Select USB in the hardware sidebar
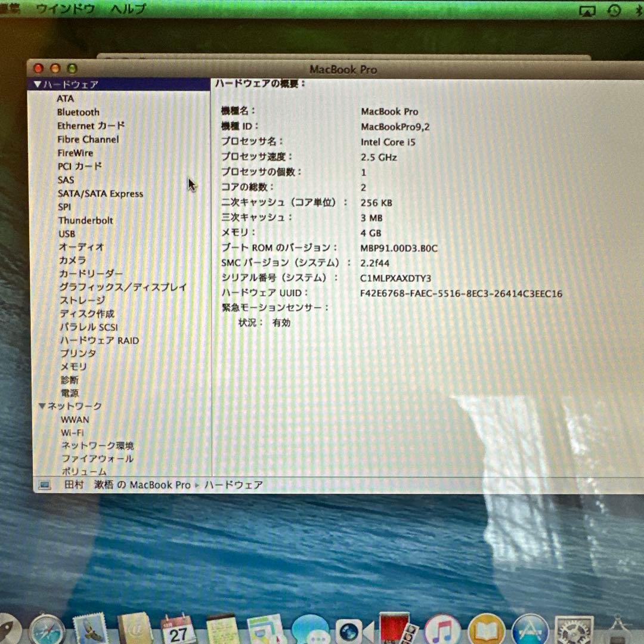The image size is (644, 644). pyautogui.click(x=66, y=234)
